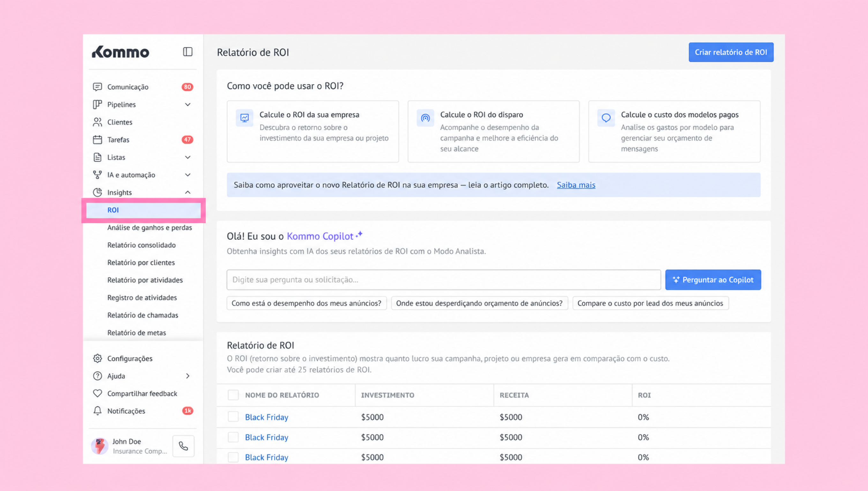Collapse the Insights section chevron
Viewport: 868px width, 491px height.
coord(188,192)
